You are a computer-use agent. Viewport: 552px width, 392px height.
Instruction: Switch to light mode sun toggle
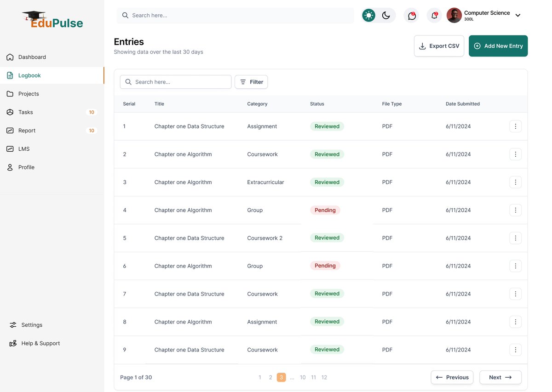(369, 16)
